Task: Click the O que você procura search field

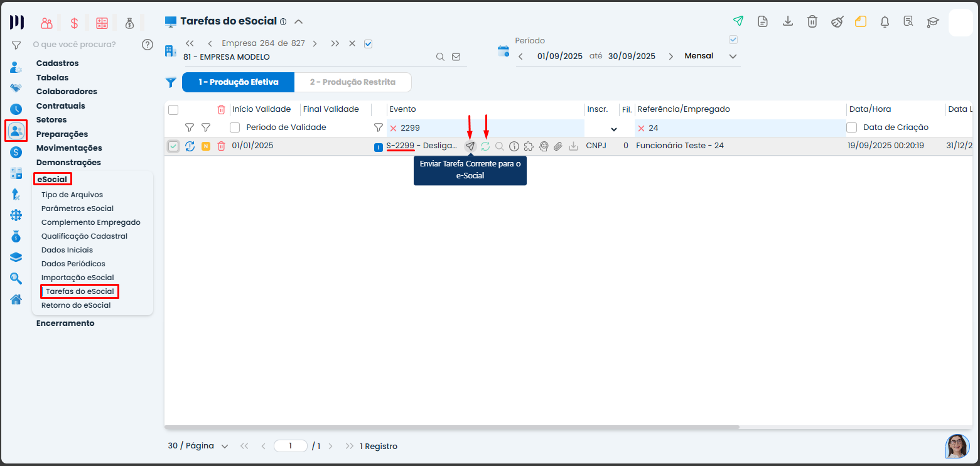Action: pos(82,45)
